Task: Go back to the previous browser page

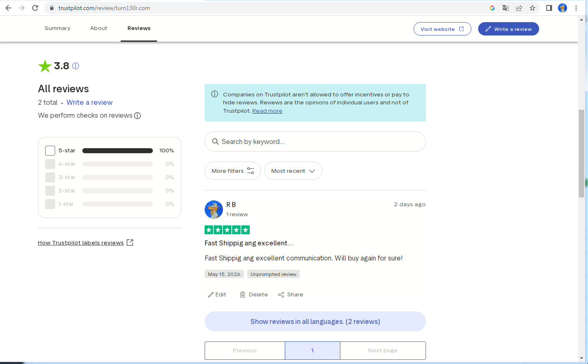Action: click(8, 8)
